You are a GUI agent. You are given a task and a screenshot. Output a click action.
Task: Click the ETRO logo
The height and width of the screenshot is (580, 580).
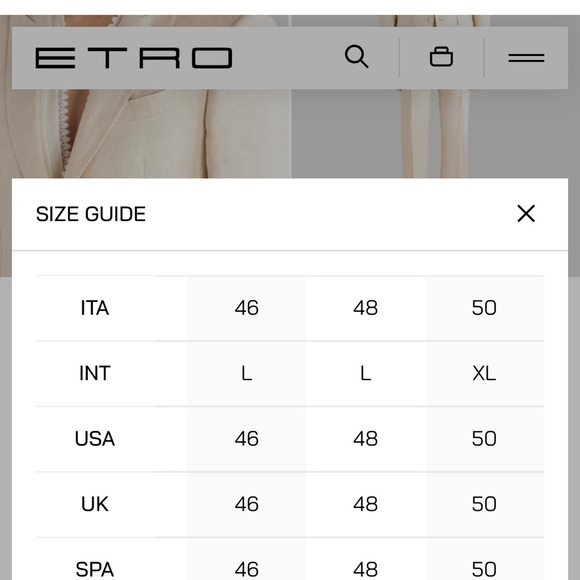(x=134, y=58)
